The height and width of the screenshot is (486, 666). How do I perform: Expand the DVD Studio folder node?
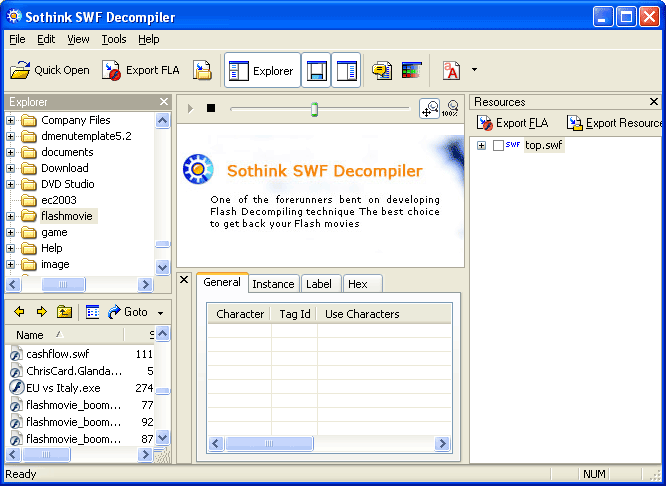(11, 184)
